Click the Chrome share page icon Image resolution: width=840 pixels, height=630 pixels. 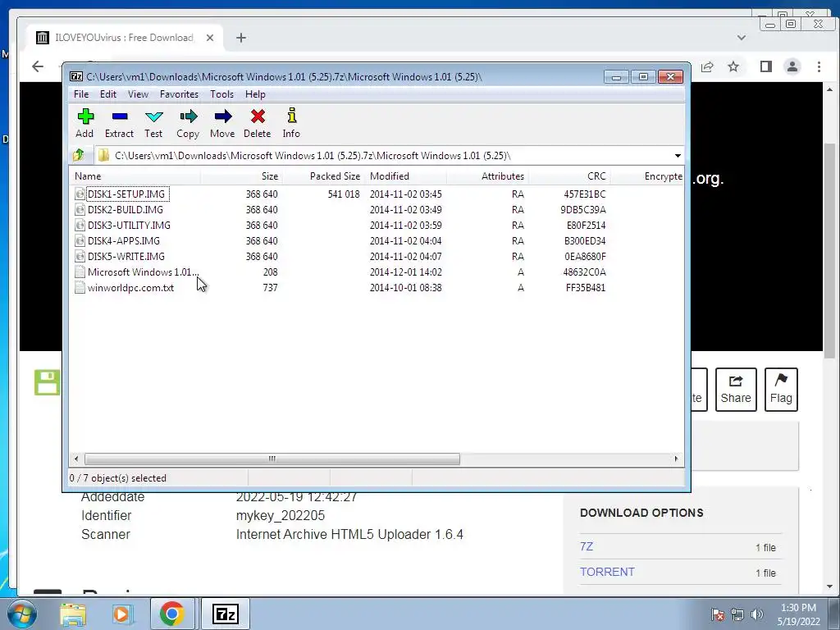point(706,66)
